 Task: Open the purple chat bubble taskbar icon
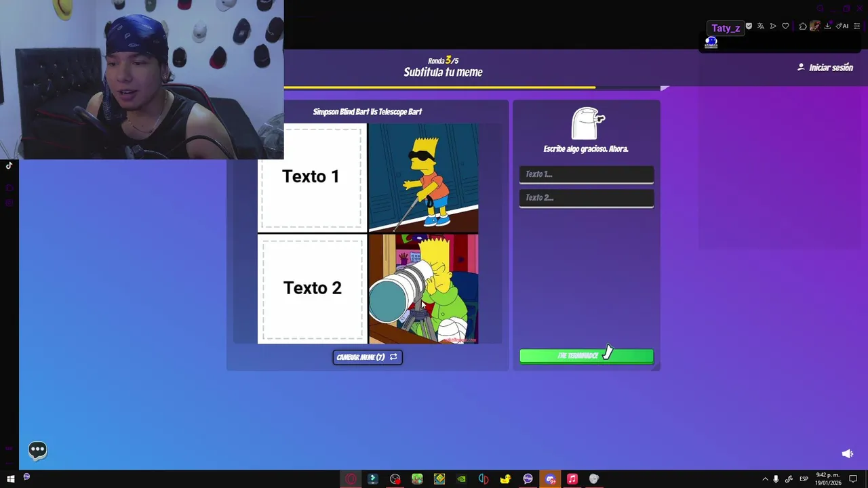pos(528,479)
